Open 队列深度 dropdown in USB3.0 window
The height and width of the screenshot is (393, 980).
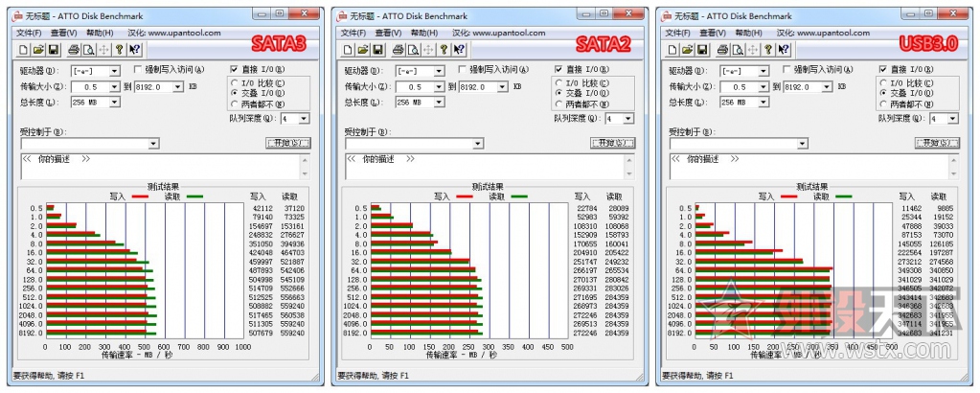pos(953,118)
